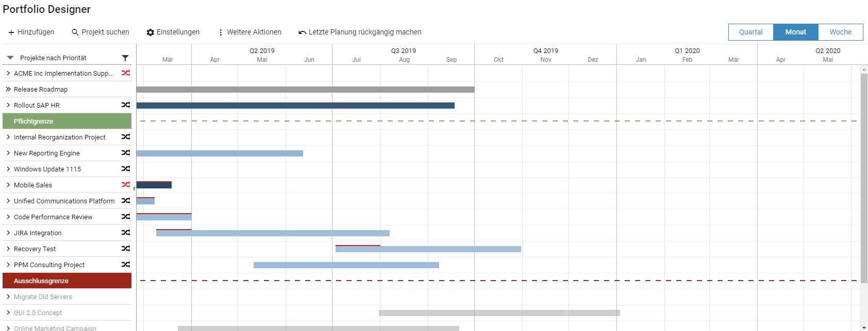
Task: Click the Recovery Test Gantt bar
Action: coord(428,249)
